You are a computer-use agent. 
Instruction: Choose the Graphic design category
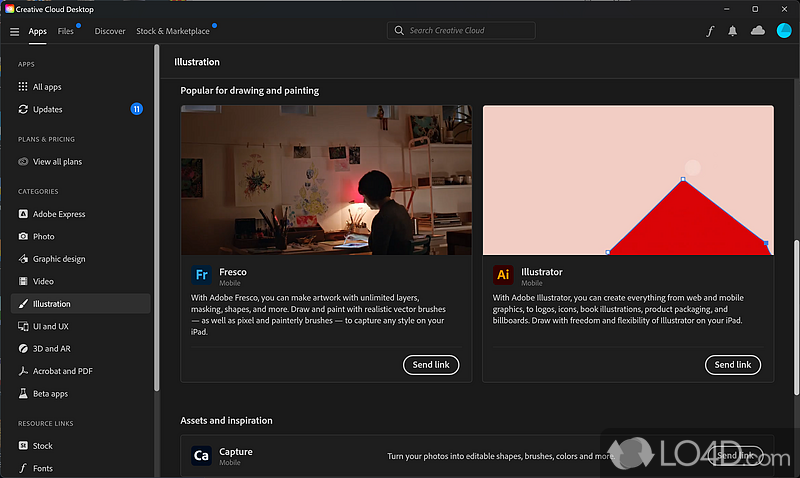(x=59, y=259)
